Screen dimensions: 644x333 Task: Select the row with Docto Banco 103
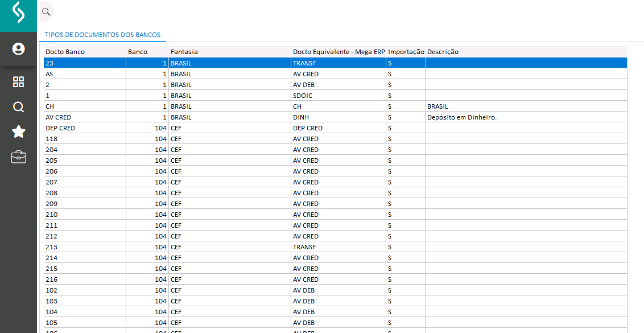336,301
